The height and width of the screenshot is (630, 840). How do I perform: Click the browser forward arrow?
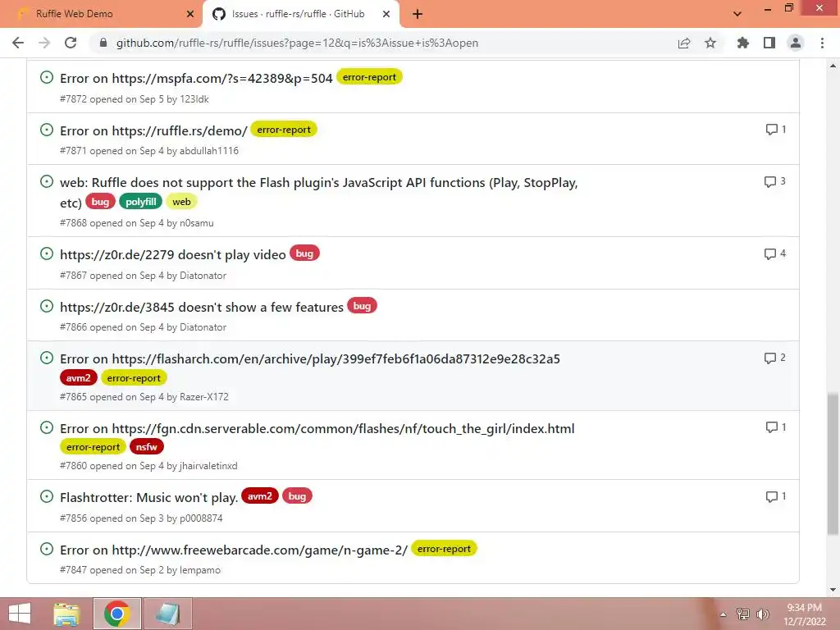point(44,43)
